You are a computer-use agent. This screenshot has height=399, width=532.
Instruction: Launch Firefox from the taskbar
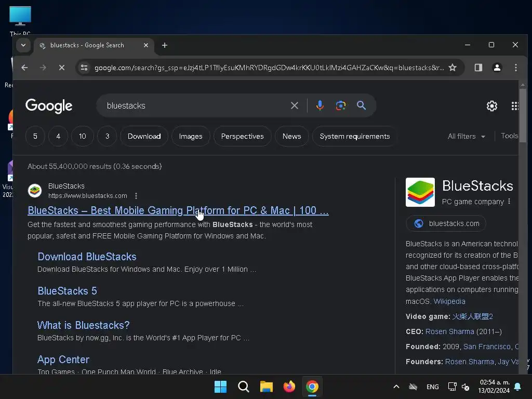[289, 387]
